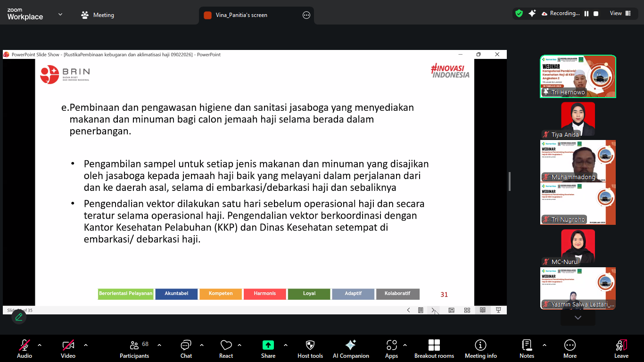Pause the recording
The height and width of the screenshot is (362, 644).
tap(586, 14)
